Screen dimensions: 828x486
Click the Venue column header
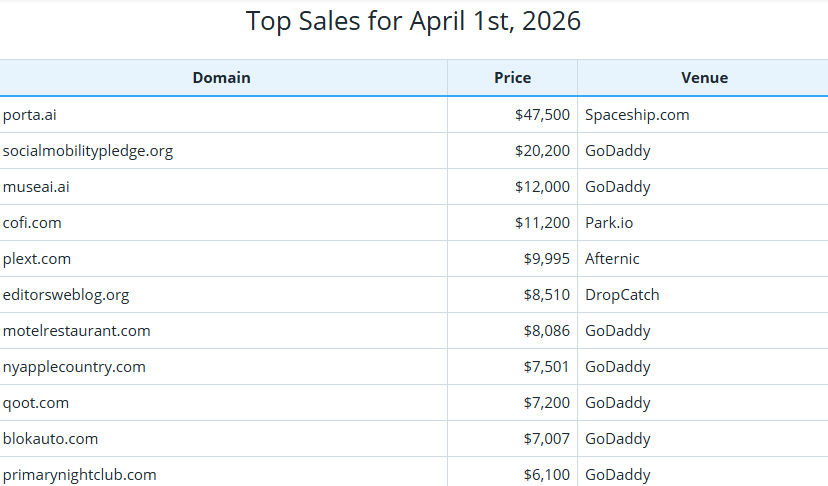(704, 78)
